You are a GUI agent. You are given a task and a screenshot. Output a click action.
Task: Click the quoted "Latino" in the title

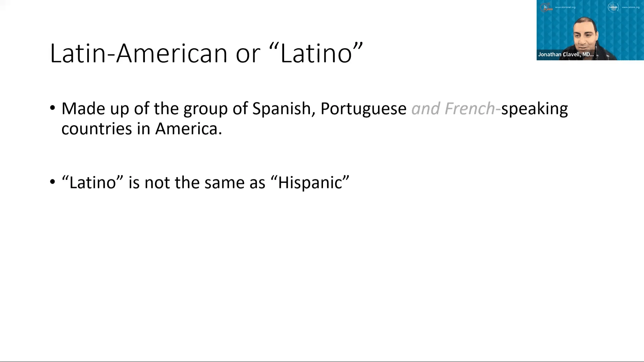pos(316,53)
